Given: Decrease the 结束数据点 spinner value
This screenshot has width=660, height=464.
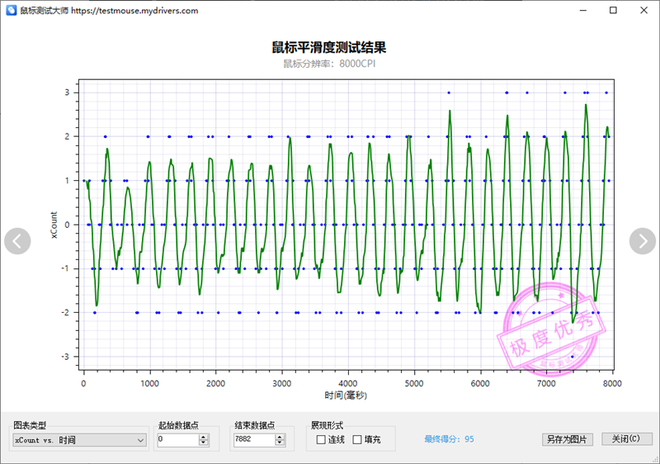Looking at the screenshot, I should coord(281,443).
